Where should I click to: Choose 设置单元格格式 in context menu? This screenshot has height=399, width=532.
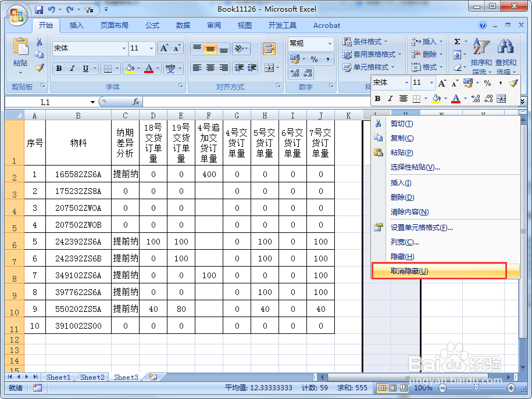click(x=445, y=228)
